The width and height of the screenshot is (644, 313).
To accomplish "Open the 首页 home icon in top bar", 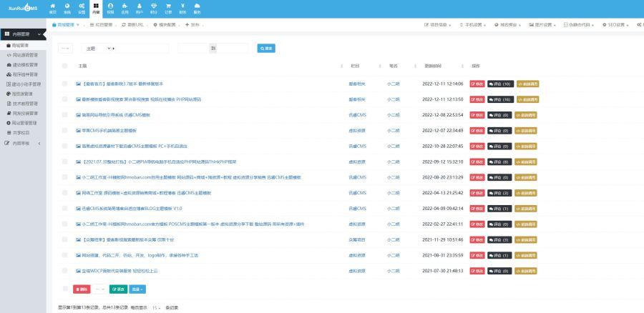I will pos(53,8).
